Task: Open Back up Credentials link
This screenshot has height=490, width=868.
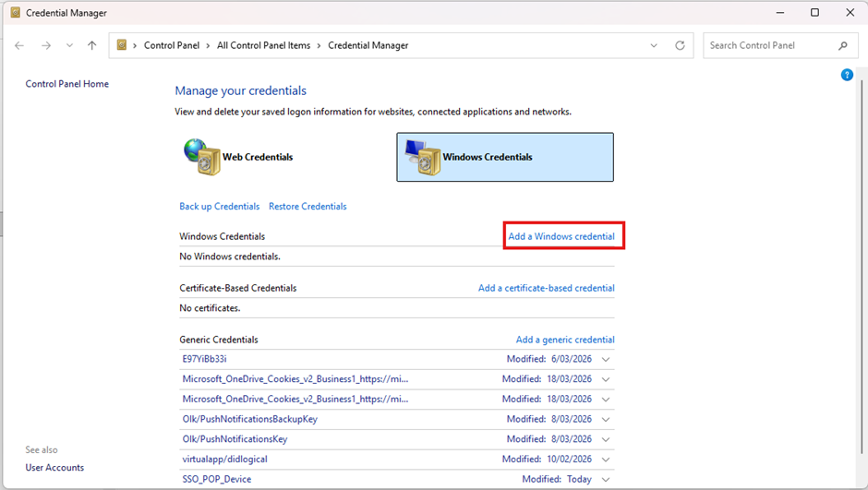Action: [x=220, y=207]
